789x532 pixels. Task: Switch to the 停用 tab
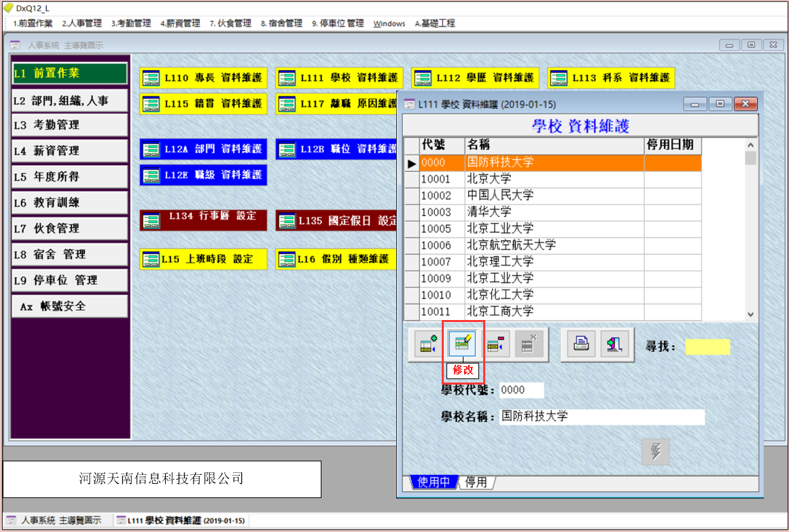click(476, 482)
